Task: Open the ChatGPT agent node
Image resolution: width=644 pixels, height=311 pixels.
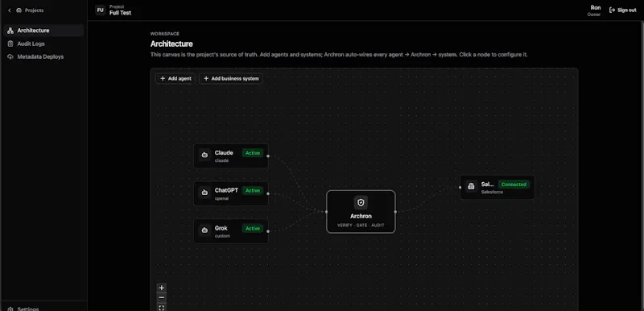Action: coord(231,193)
